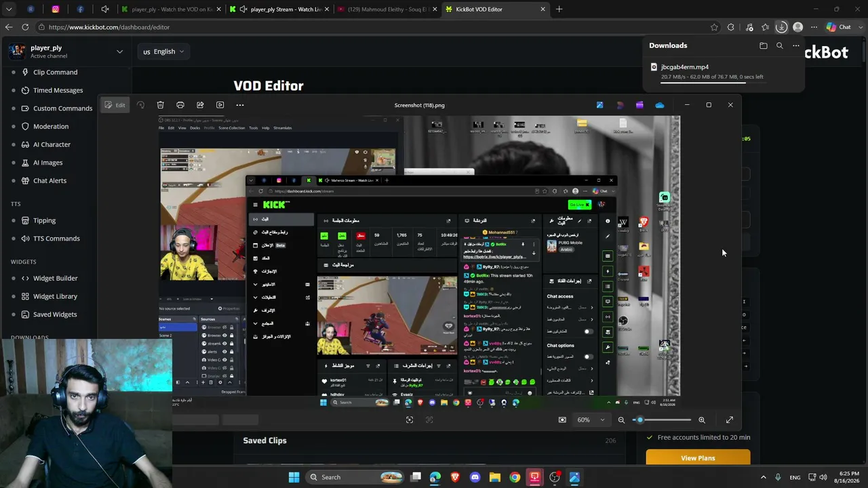Open the browser Downloads toolbar button
Screen dimensions: 868x488
[x=781, y=27]
